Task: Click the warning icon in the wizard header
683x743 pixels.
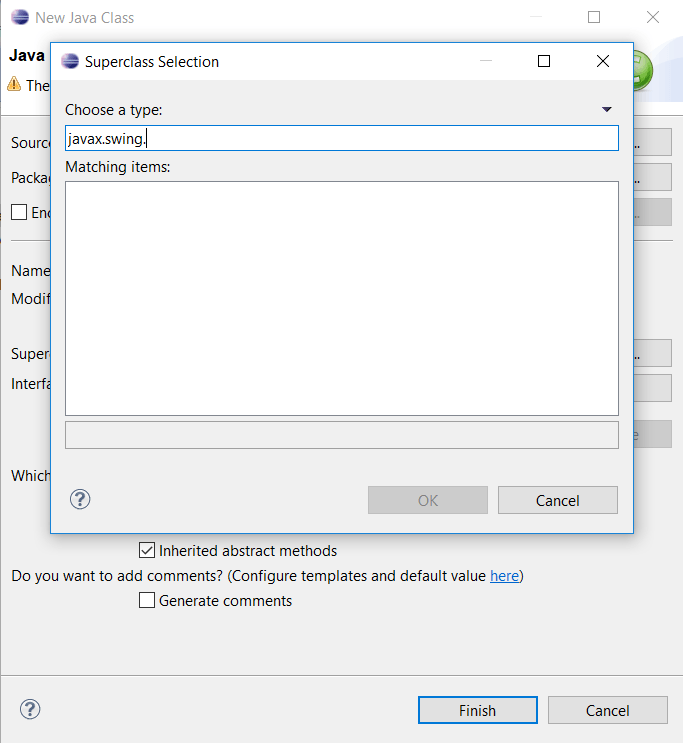Action: tap(17, 85)
